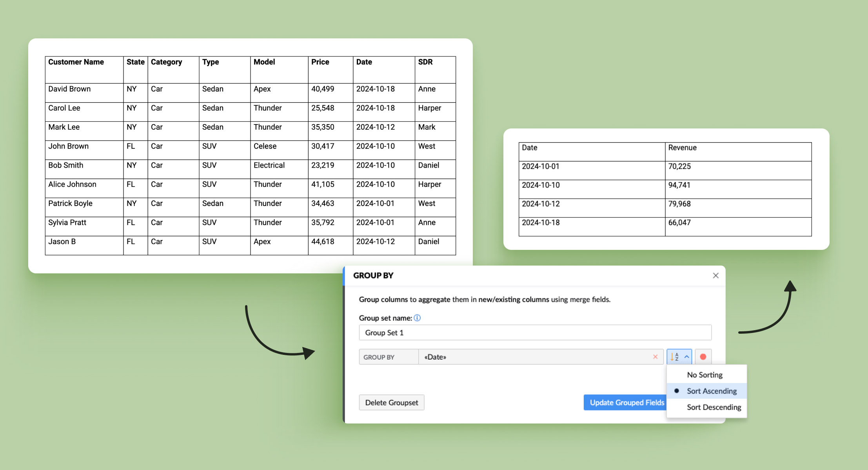Image resolution: width=868 pixels, height=470 pixels.
Task: Click the price 30,417 cell
Action: [330, 150]
